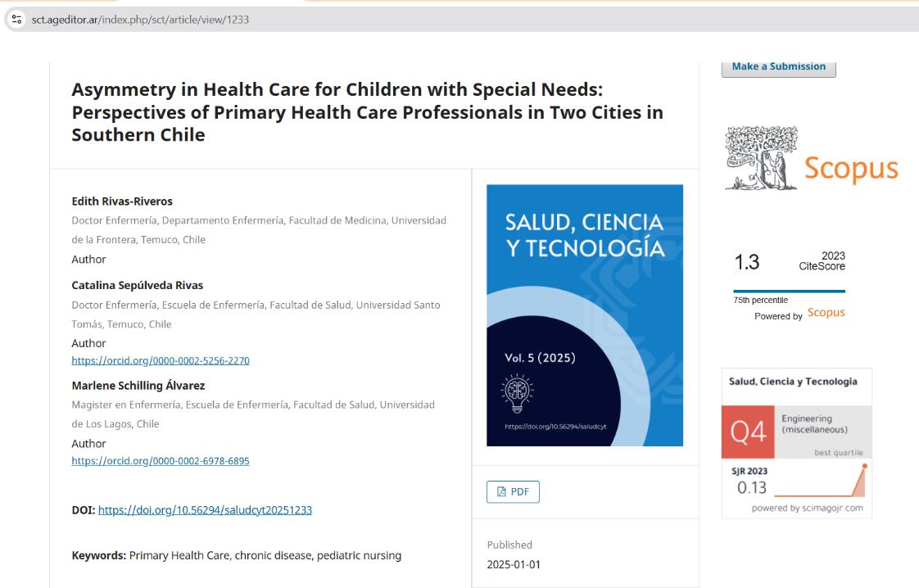Click the Make a Submission button
The width and height of the screenshot is (919, 588).
pos(778,67)
